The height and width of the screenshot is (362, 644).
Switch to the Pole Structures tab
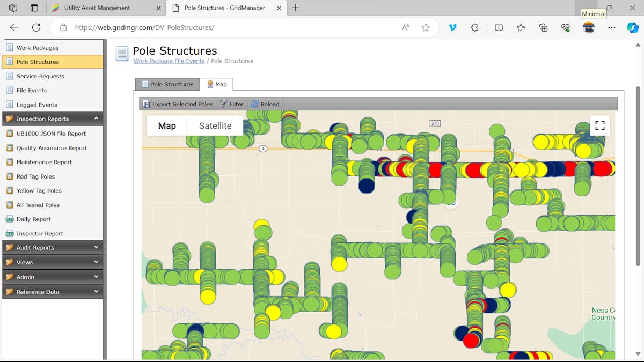tap(167, 84)
